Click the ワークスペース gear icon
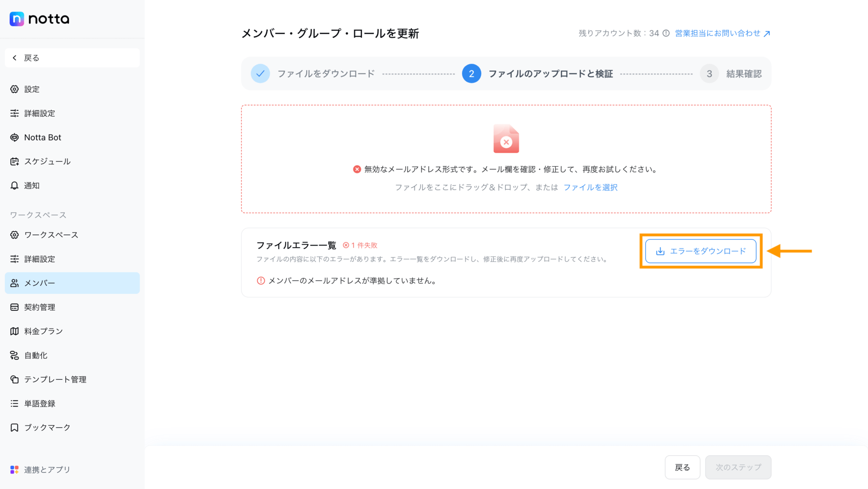868x489 pixels. click(14, 235)
